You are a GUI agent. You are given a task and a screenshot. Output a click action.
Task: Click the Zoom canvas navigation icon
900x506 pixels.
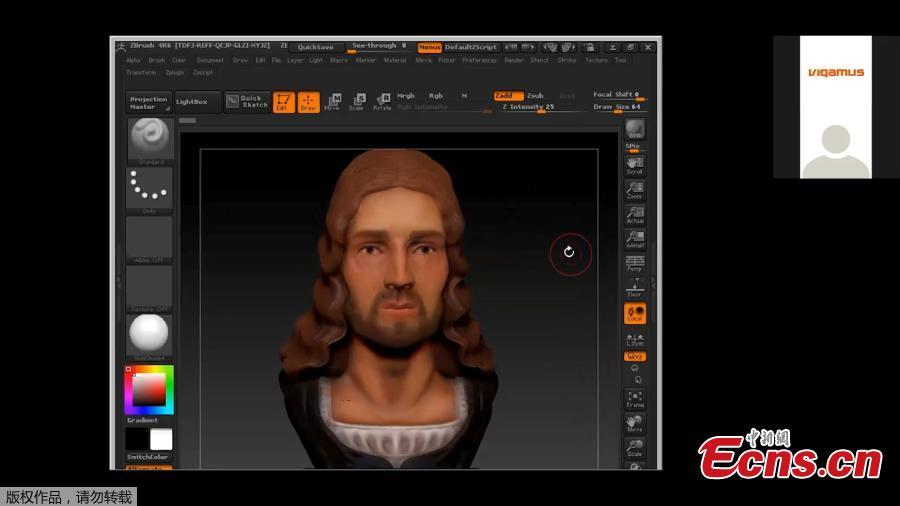[x=634, y=190]
